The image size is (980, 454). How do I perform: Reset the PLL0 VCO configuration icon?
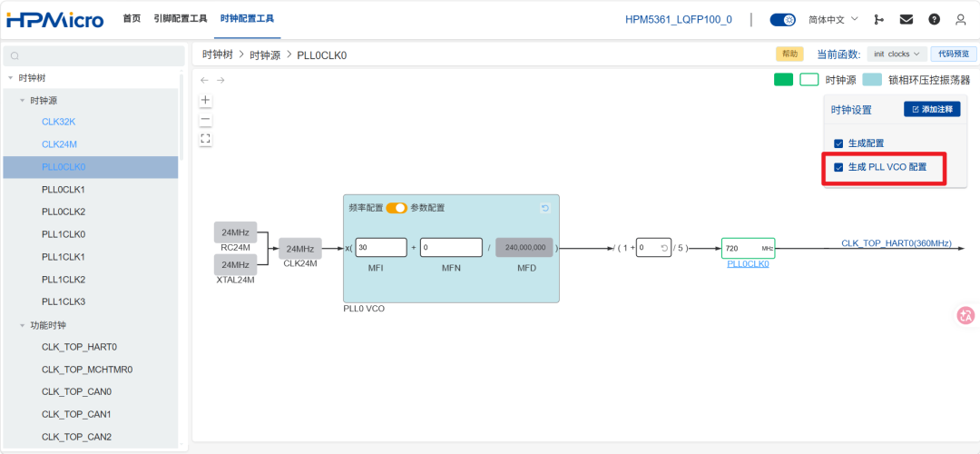[x=545, y=208]
